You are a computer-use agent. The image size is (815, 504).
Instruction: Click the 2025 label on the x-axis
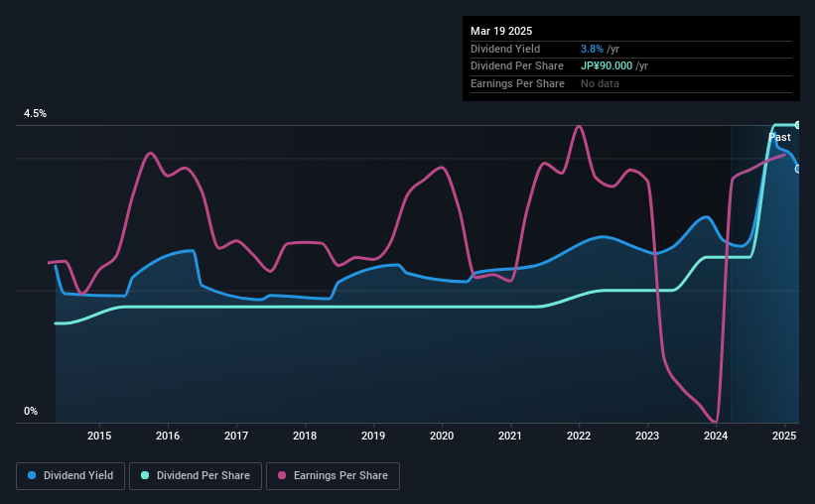[784, 436]
